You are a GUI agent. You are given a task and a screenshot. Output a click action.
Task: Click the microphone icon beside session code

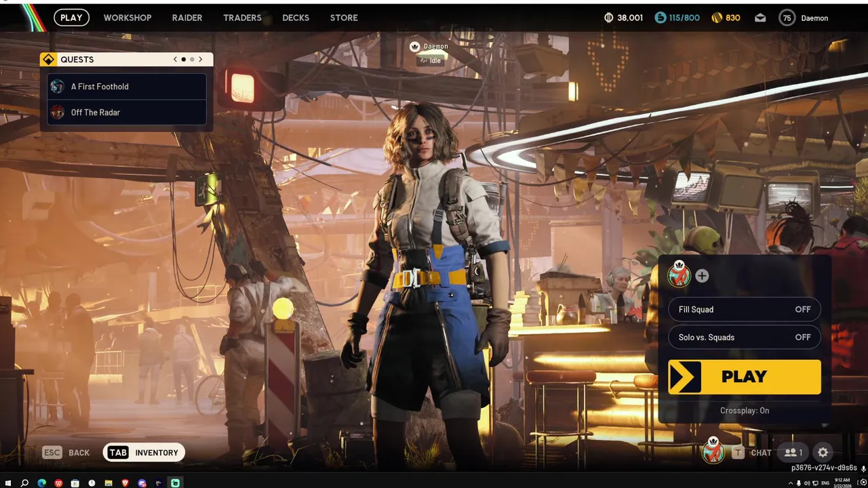(x=863, y=468)
